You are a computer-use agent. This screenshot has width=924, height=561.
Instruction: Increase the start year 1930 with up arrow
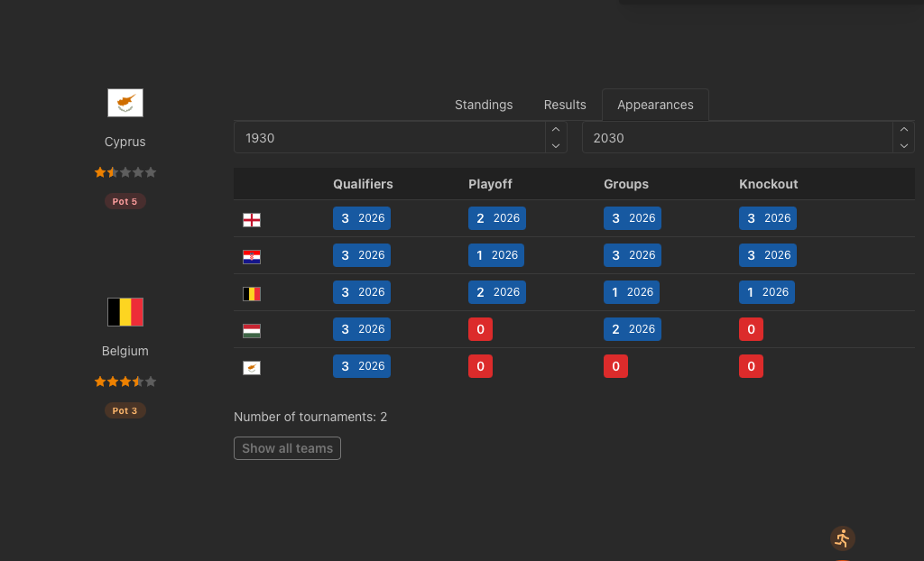click(556, 130)
